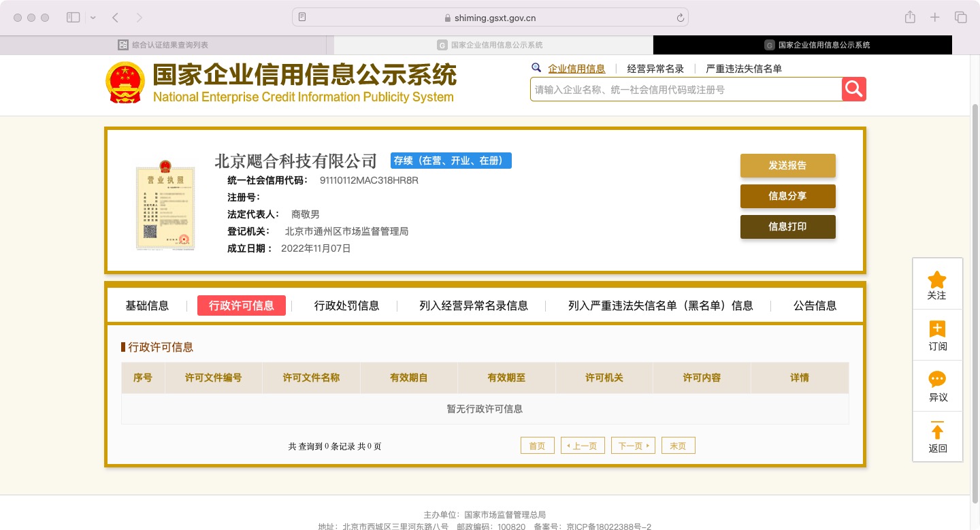This screenshot has height=530, width=980.
Task: Select the active black 国家企业信用信息公示系统 tab
Action: [x=803, y=45]
